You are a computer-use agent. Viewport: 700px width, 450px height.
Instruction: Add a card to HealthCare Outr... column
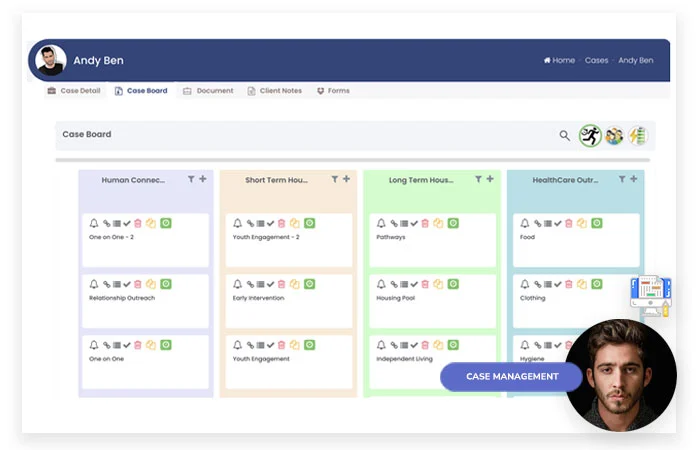coord(633,179)
